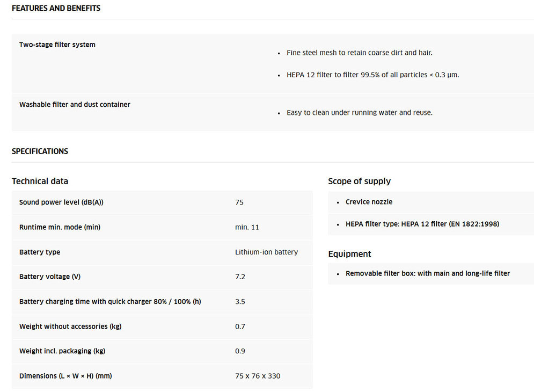
Task: Select the Crevice nozzle list item
Action: point(369,202)
